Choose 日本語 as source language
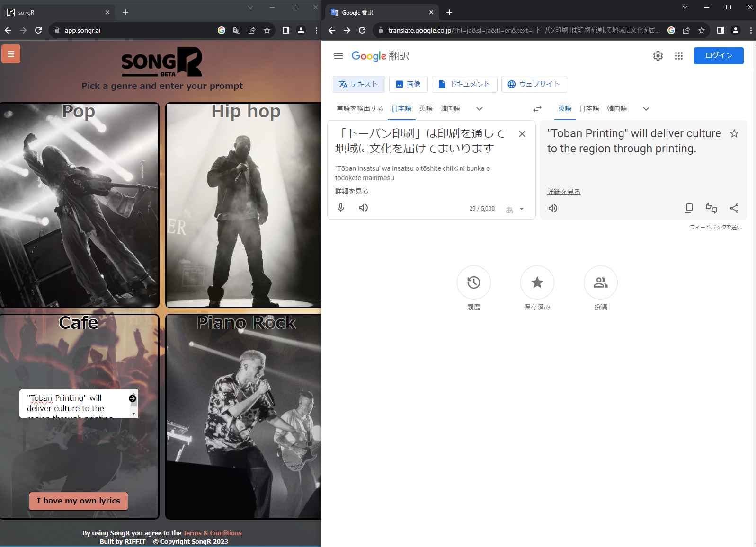This screenshot has width=756, height=547. [x=401, y=108]
